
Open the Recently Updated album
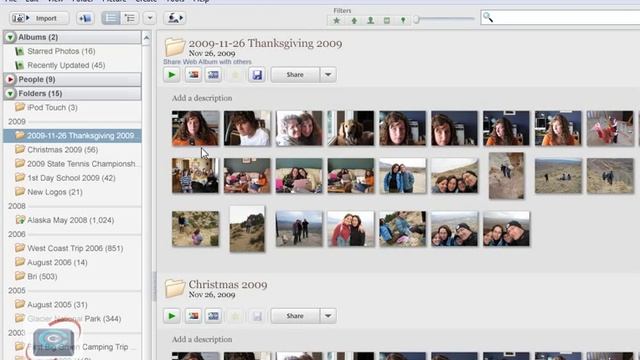[66, 65]
